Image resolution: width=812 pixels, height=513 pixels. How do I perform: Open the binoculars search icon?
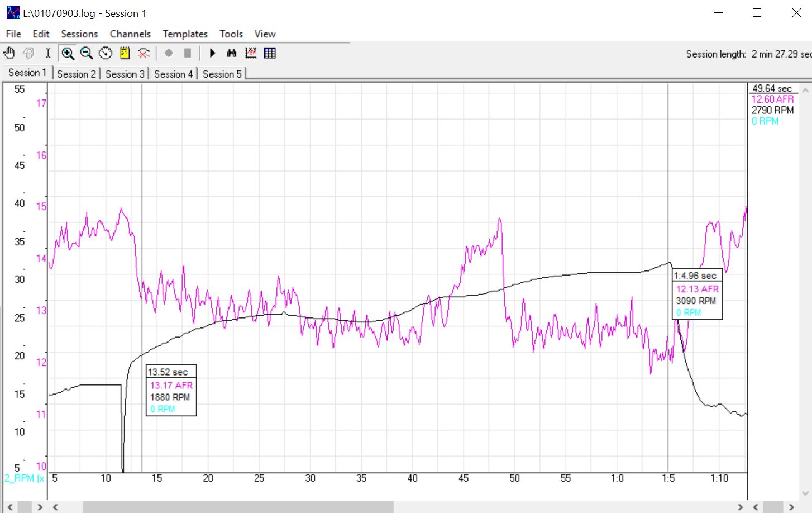232,53
